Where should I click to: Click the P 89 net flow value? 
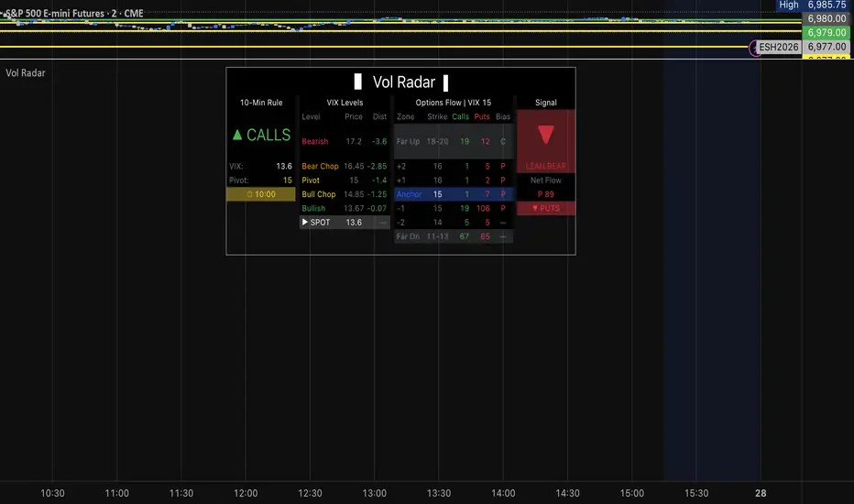point(546,194)
